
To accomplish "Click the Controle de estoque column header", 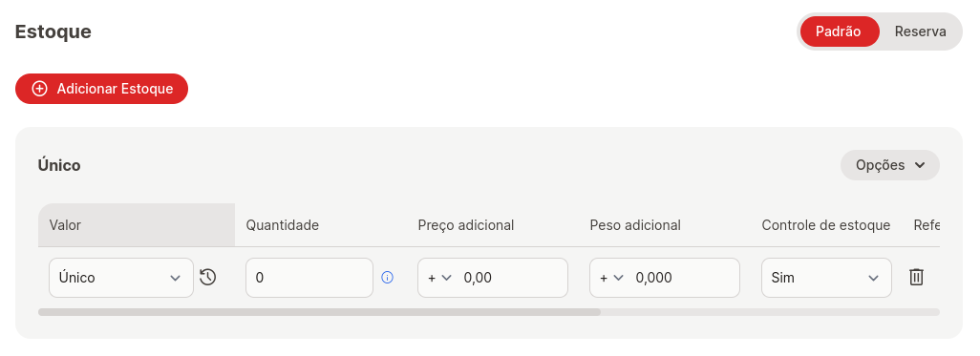I will pos(825,225).
